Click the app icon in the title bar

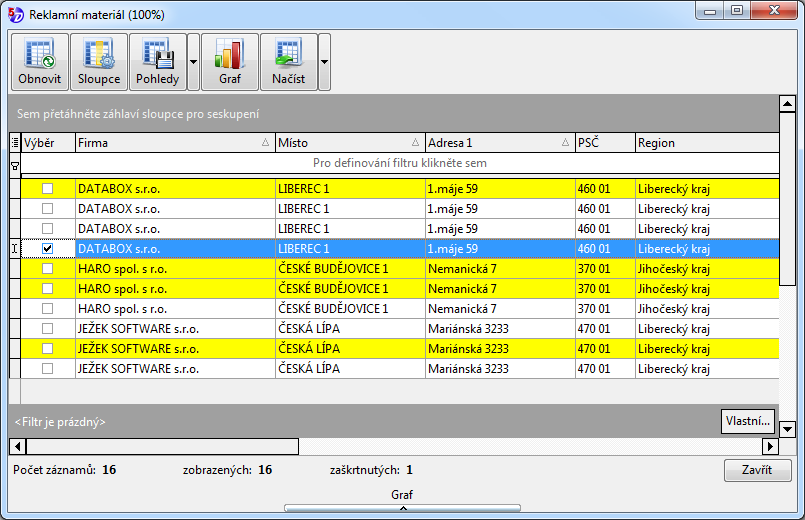coord(15,14)
